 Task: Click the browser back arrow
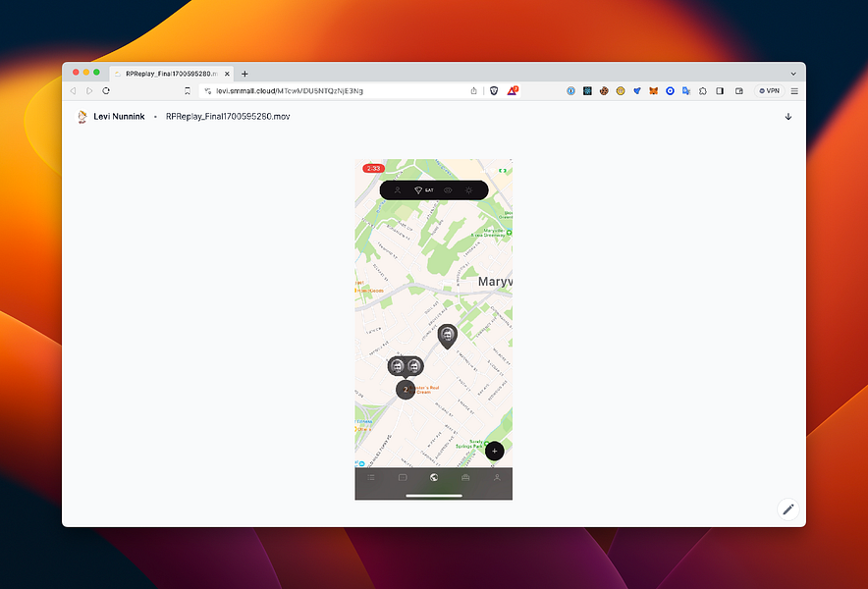[73, 90]
